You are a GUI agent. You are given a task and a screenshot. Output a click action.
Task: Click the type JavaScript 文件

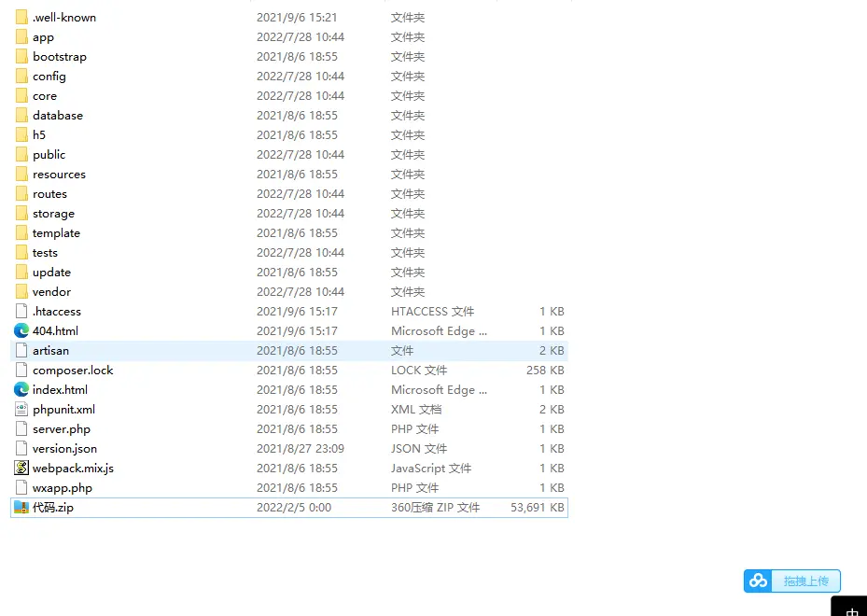click(x=431, y=469)
